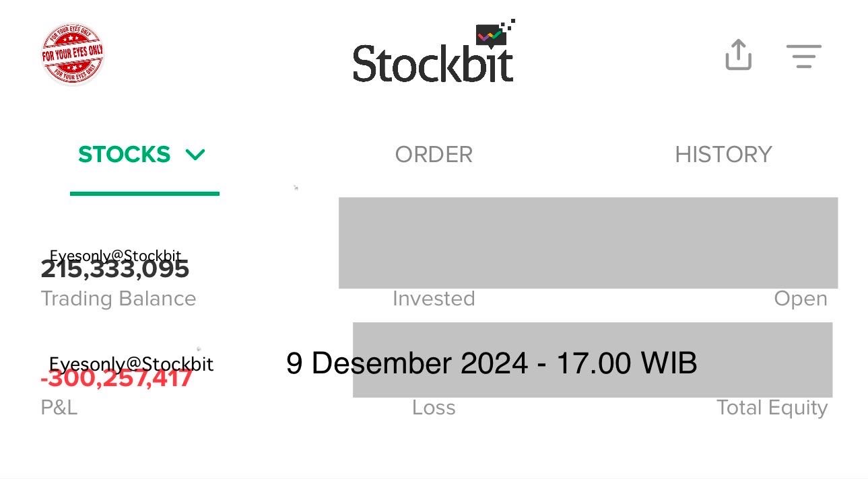Click the gray hidden box above Invested

(588, 243)
